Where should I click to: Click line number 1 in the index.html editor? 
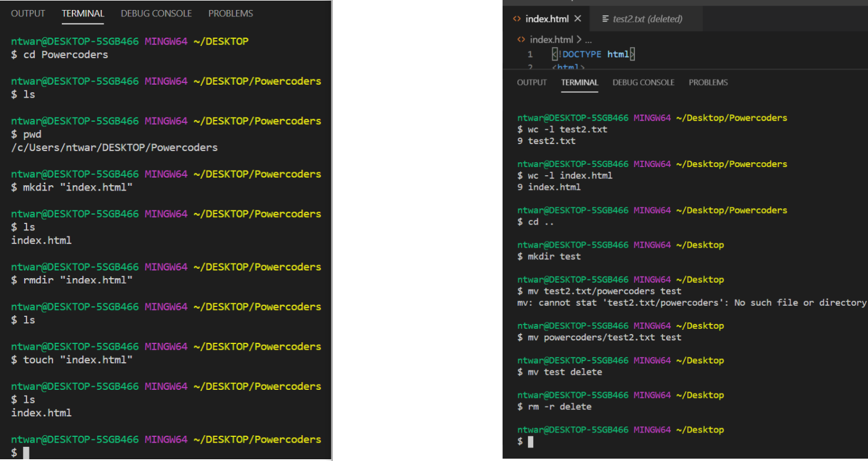[x=530, y=54]
